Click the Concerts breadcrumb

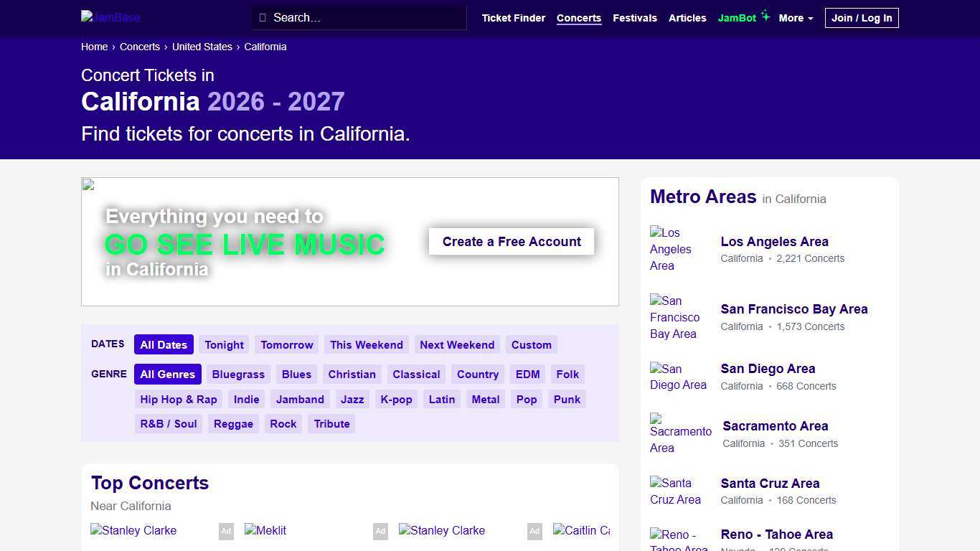[140, 47]
